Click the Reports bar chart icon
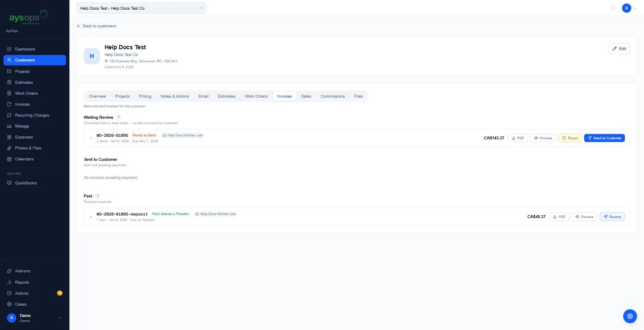This screenshot has width=644, height=330. [x=9, y=282]
